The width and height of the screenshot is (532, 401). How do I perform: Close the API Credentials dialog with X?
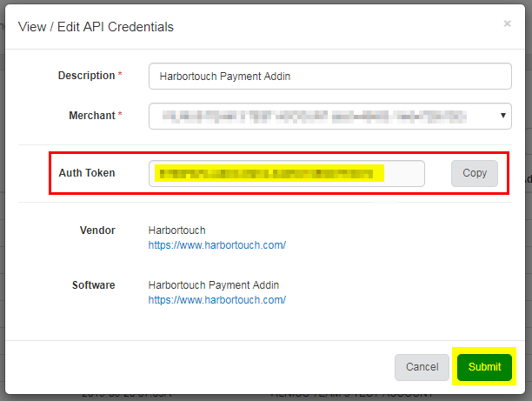507,24
